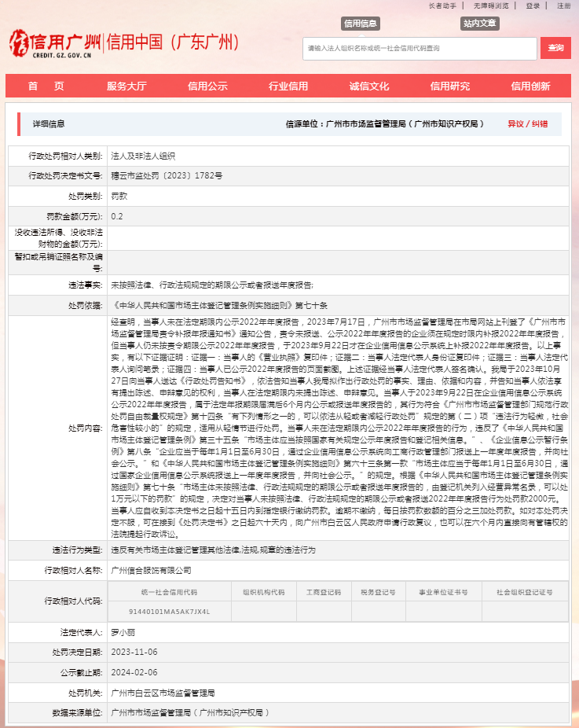The height and width of the screenshot is (728, 579).
Task: Select the 违法事实 description text
Action: (212, 285)
